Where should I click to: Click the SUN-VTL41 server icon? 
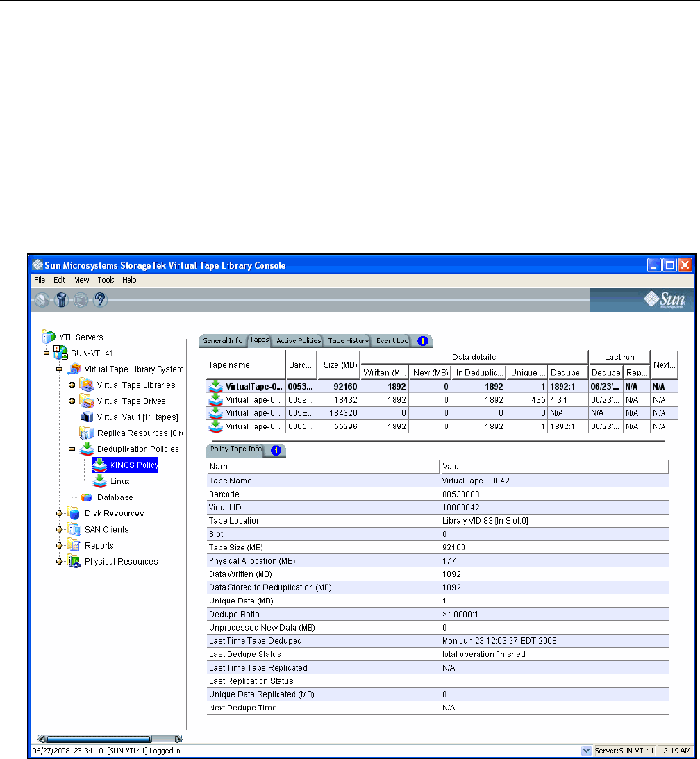coord(60,352)
